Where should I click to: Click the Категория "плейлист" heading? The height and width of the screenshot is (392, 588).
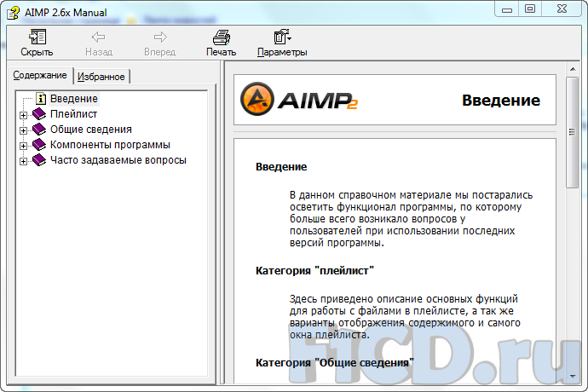click(314, 270)
